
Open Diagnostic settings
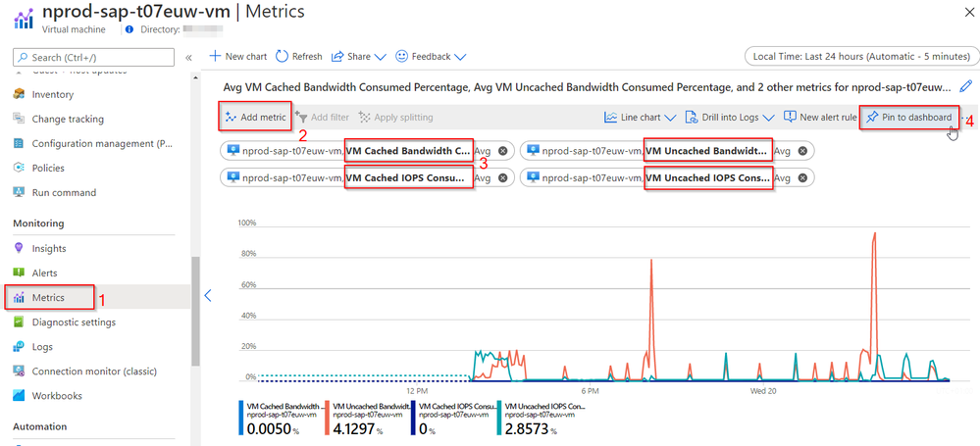[x=74, y=322]
